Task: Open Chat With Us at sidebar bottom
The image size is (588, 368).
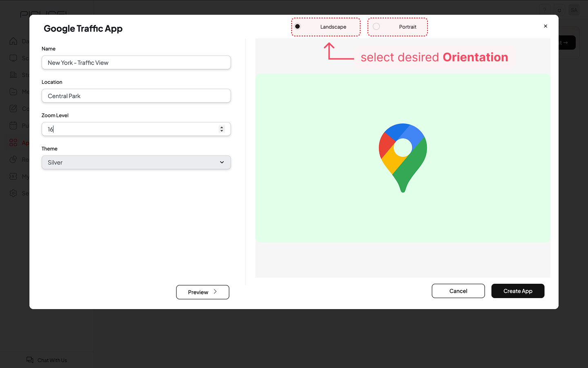Action: [47, 360]
